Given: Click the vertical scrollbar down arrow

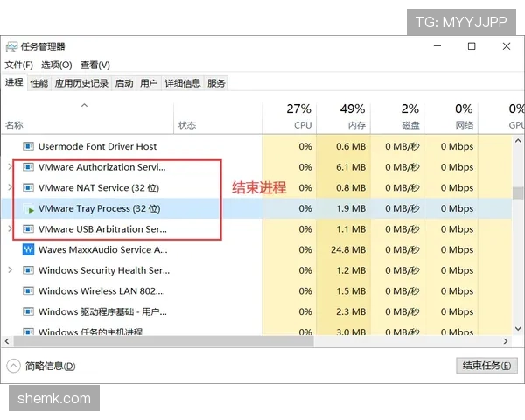Looking at the screenshot, I should click(518, 329).
